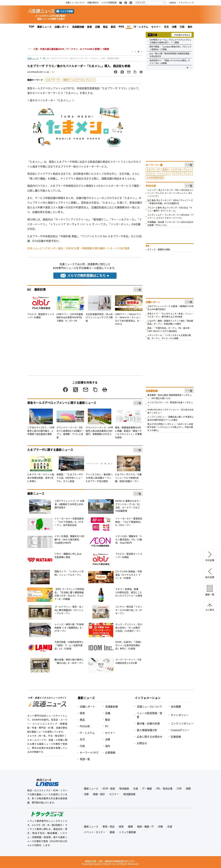This screenshot has width=221, height=868.
Task: Open 一覧 for キーワード一覧 section
Action: click(189, 165)
